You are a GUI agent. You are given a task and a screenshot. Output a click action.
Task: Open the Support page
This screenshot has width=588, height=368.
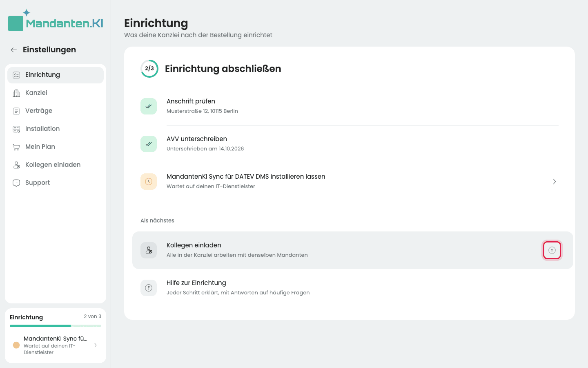56,183
